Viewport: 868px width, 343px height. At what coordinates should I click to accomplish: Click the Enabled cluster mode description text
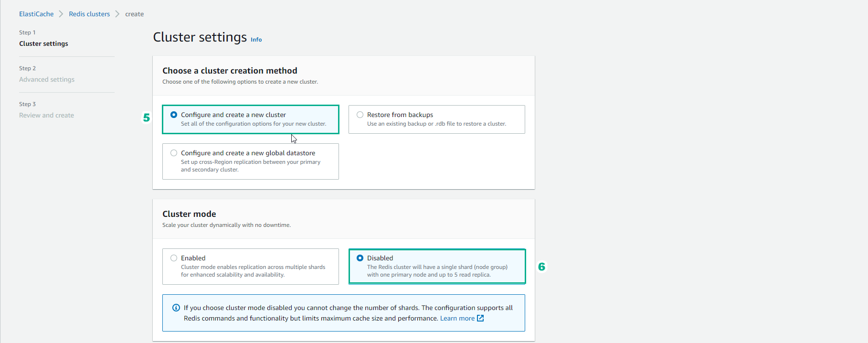(x=253, y=271)
